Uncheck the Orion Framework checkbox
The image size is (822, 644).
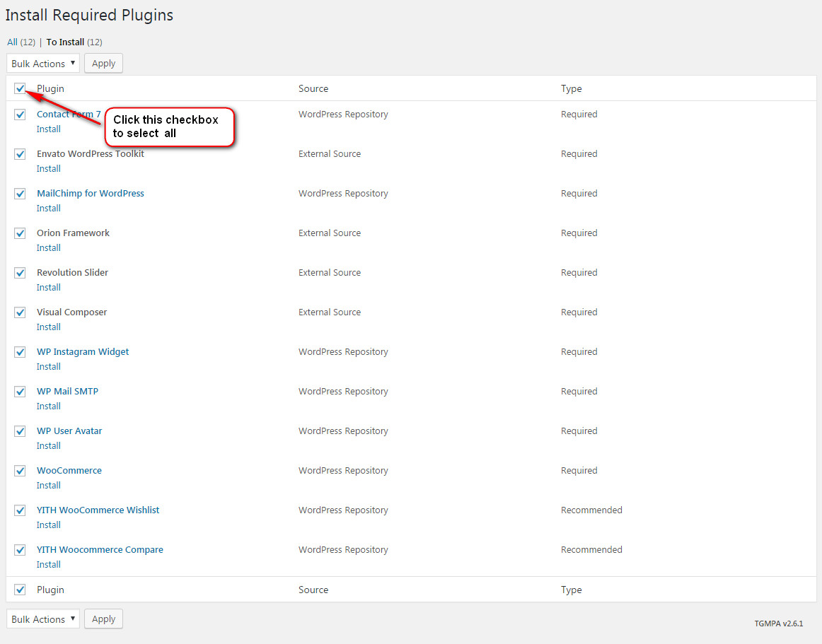point(20,233)
